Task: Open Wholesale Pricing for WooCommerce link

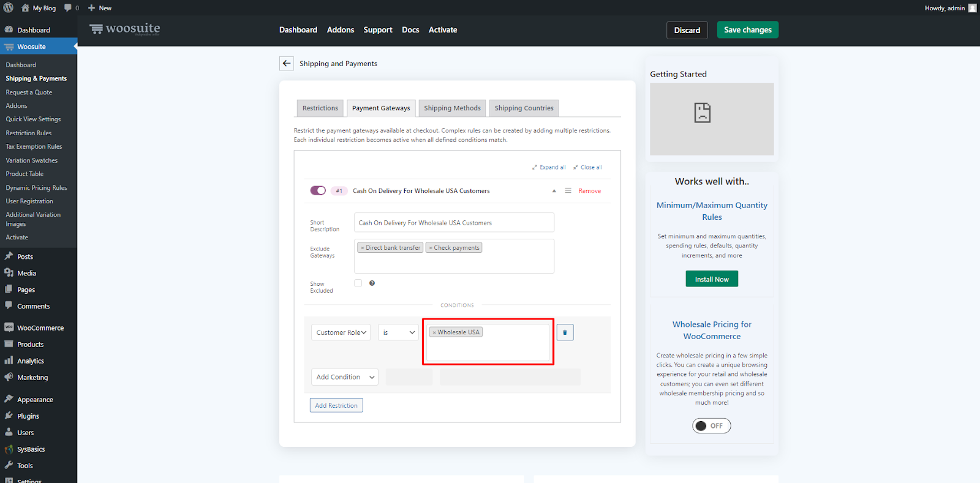Action: tap(712, 330)
